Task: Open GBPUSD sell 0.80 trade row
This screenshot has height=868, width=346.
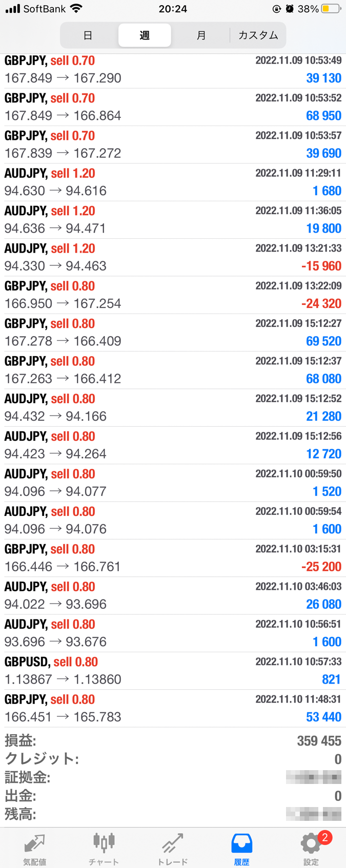Action: tap(173, 671)
